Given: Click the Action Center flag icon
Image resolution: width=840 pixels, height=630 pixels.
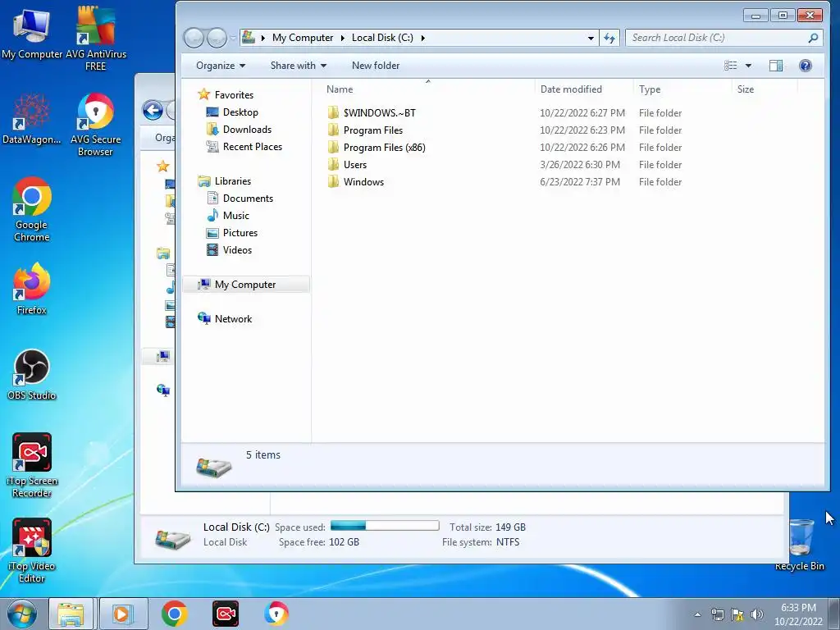Looking at the screenshot, I should 737,614.
